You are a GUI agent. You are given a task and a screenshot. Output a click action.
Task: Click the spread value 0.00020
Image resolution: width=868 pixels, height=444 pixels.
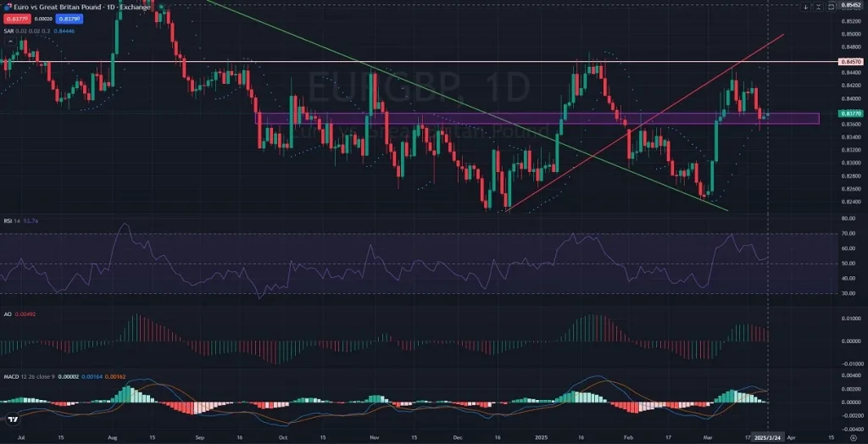pyautogui.click(x=43, y=19)
